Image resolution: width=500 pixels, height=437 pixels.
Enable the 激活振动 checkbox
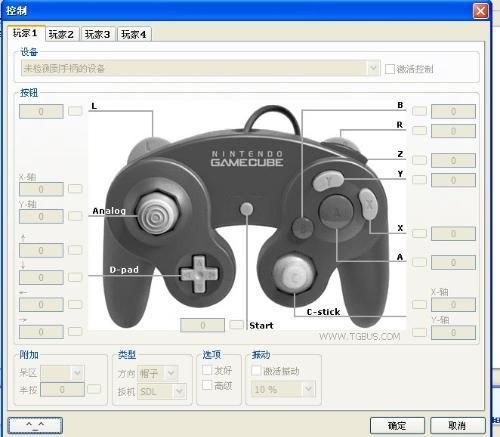point(256,370)
